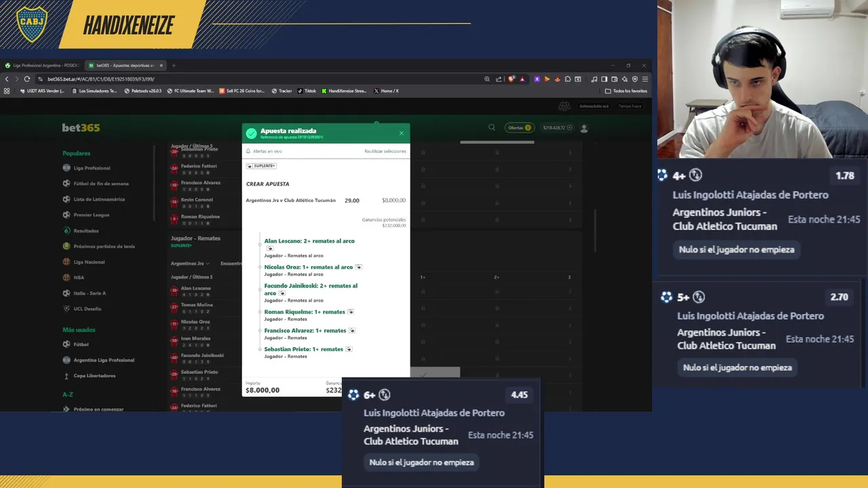
Task: Open Premier League sidebar item
Action: [x=86, y=215]
